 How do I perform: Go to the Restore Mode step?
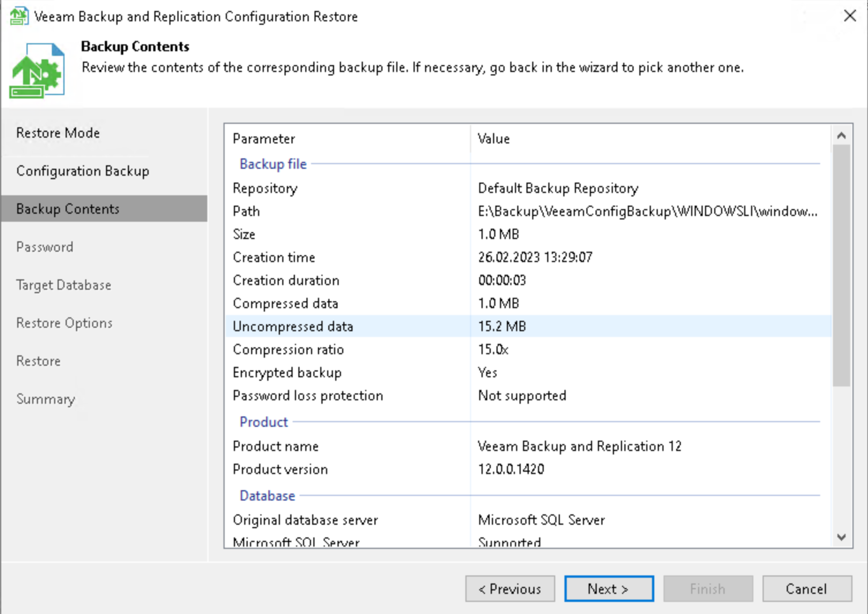click(58, 133)
